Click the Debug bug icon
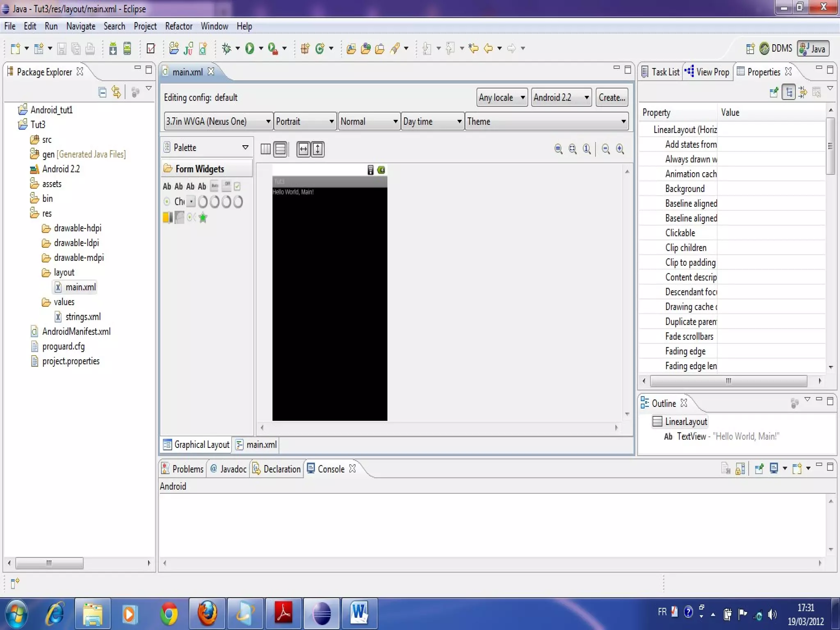840x630 pixels. point(226,48)
